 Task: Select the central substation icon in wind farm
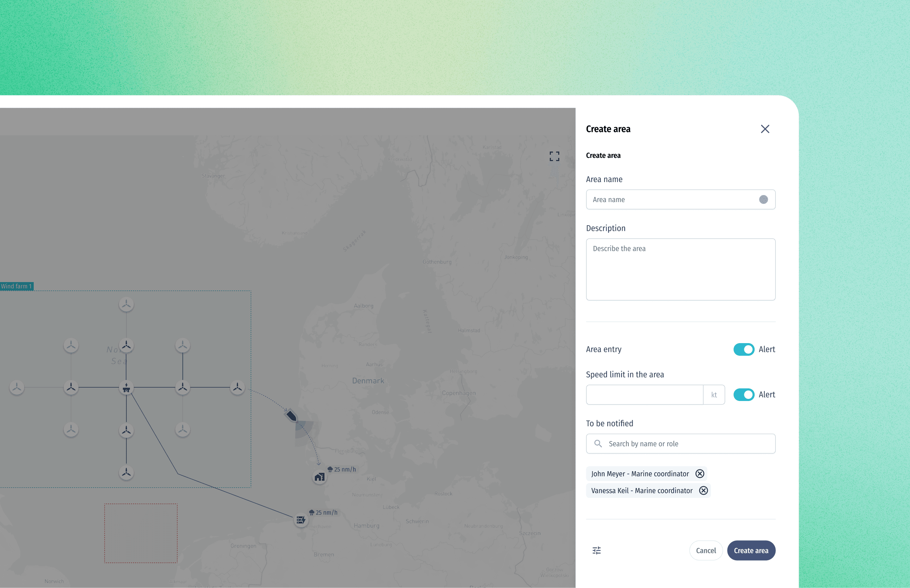pyautogui.click(x=126, y=388)
